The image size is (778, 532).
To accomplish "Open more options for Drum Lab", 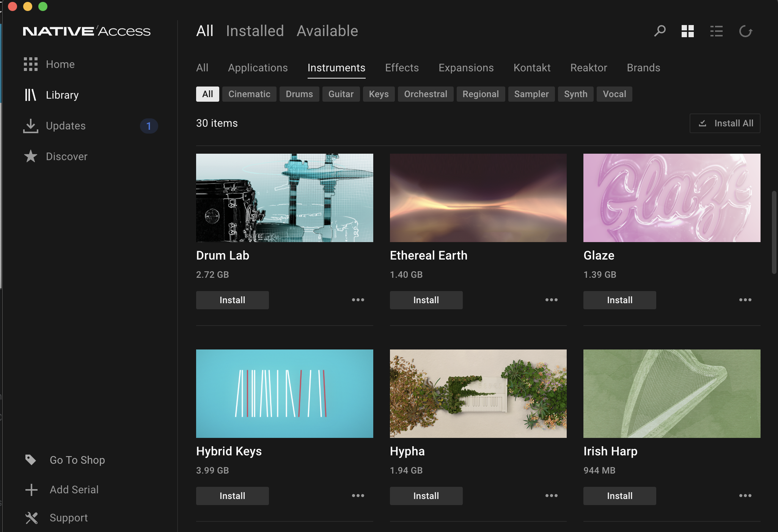I will pos(358,300).
